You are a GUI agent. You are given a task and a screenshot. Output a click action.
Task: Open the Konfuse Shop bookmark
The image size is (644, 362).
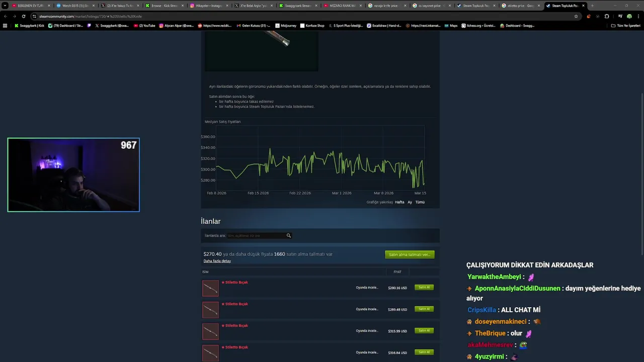coord(312,26)
